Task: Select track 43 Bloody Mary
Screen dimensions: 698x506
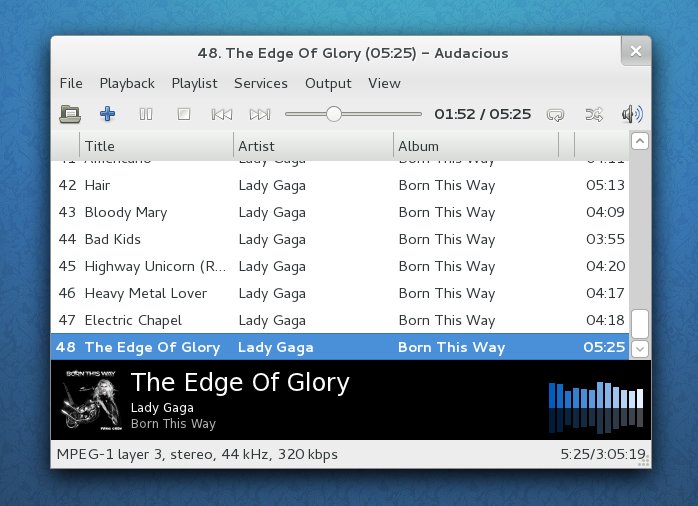Action: click(x=340, y=212)
